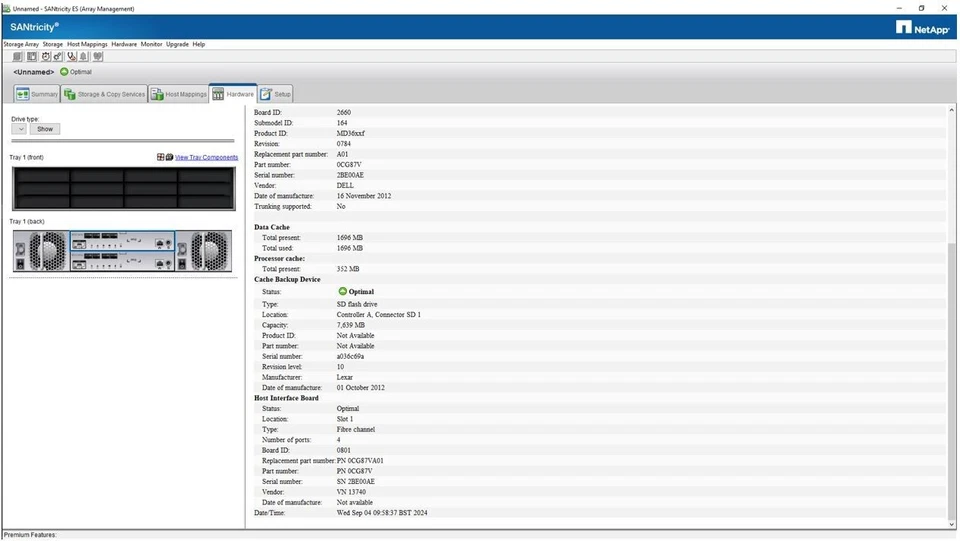Open the View Tray Components link

tap(206, 157)
